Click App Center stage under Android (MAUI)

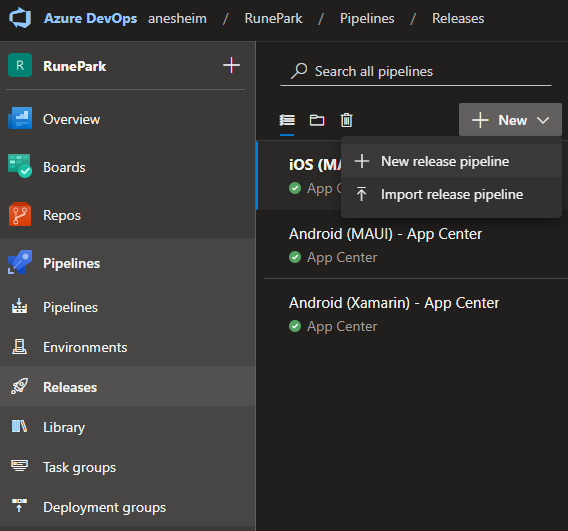tap(342, 258)
